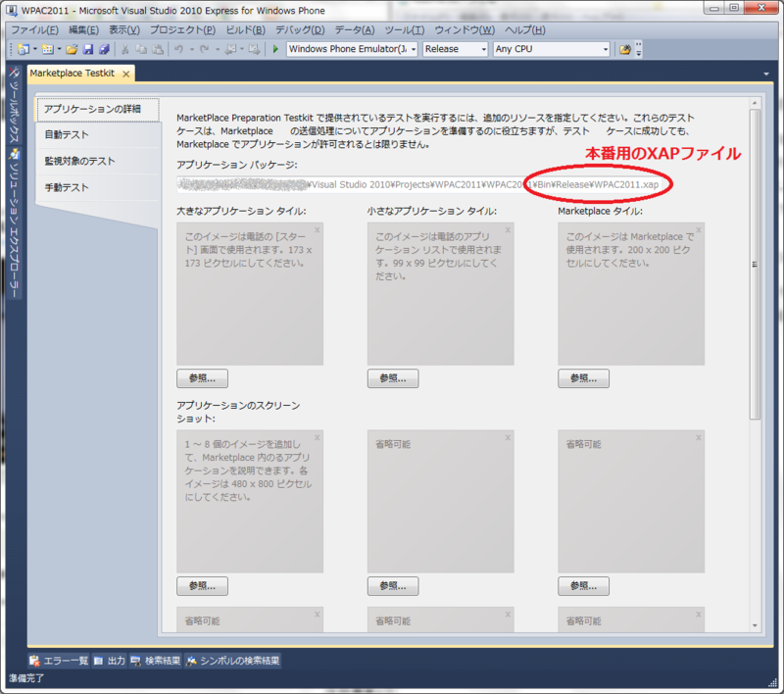784x694 pixels.
Task: Click the Save All toolbar icon
Action: click(104, 49)
